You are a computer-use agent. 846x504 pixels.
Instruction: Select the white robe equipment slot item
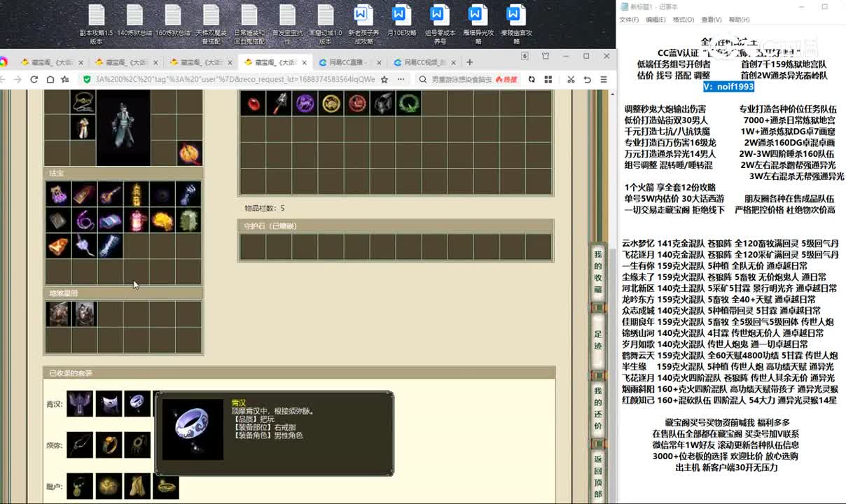83,127
